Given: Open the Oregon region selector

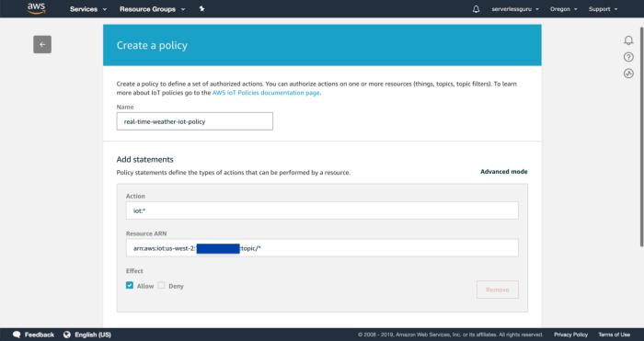Looking at the screenshot, I should [x=563, y=9].
